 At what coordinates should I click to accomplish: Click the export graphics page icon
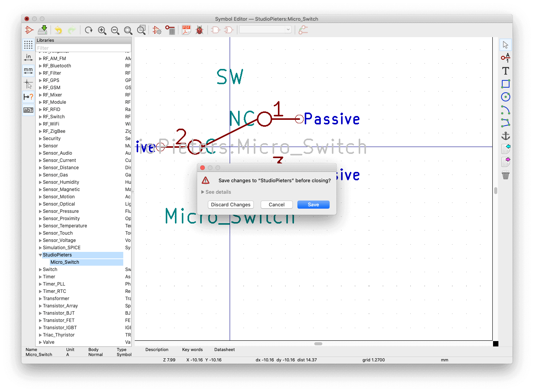click(506, 162)
